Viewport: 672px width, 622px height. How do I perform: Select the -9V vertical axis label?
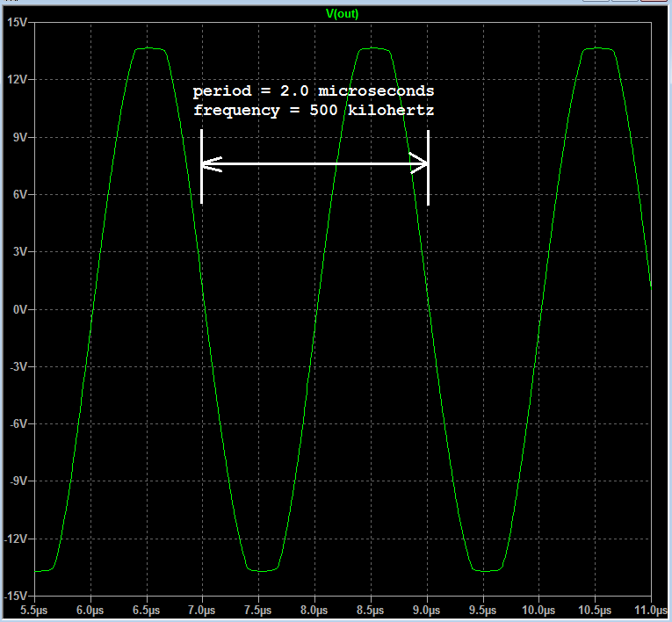[18, 481]
